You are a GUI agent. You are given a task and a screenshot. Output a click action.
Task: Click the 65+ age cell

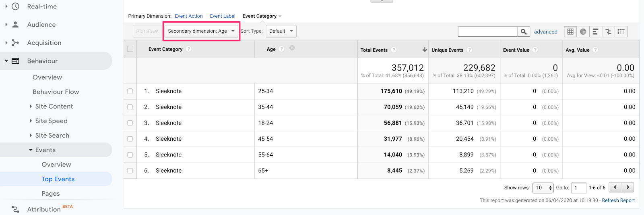pos(263,171)
